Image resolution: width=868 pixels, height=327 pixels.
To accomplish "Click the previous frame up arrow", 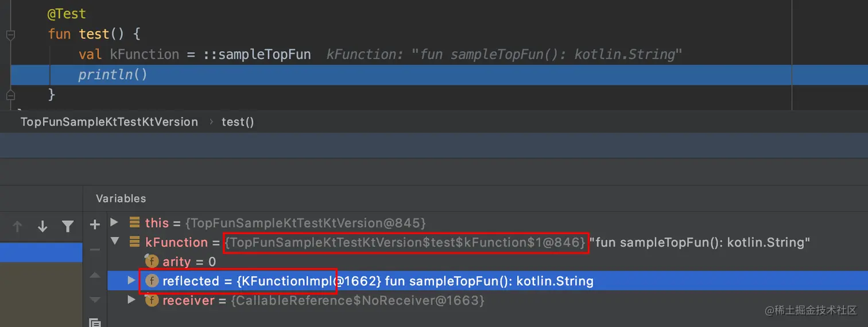I will [x=17, y=227].
